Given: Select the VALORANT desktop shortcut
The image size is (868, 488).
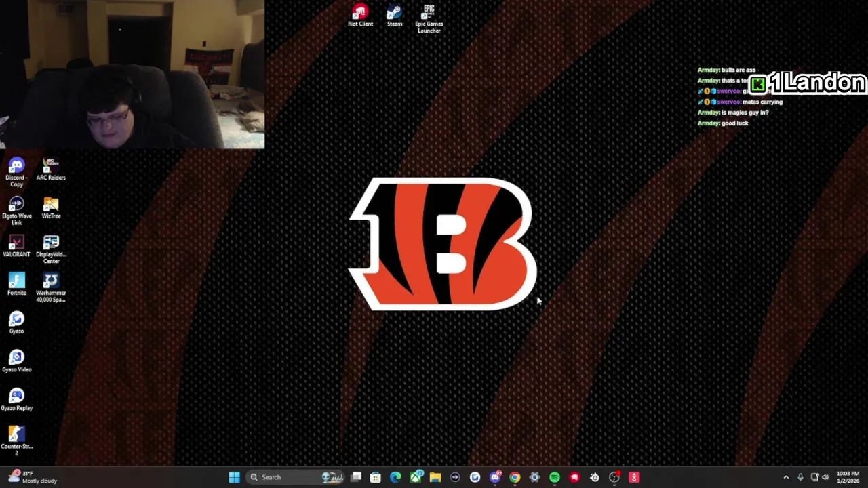Looking at the screenshot, I should tap(16, 246).
